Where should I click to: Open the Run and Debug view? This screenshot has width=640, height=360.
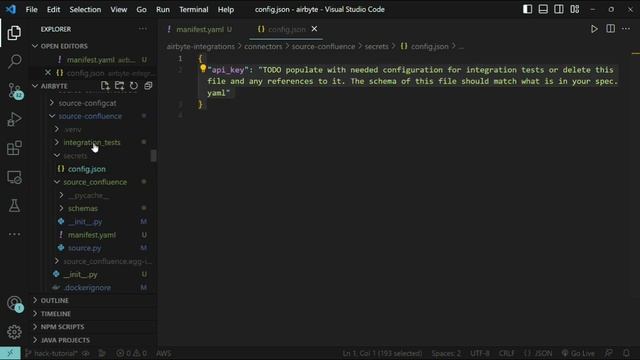coord(14,119)
